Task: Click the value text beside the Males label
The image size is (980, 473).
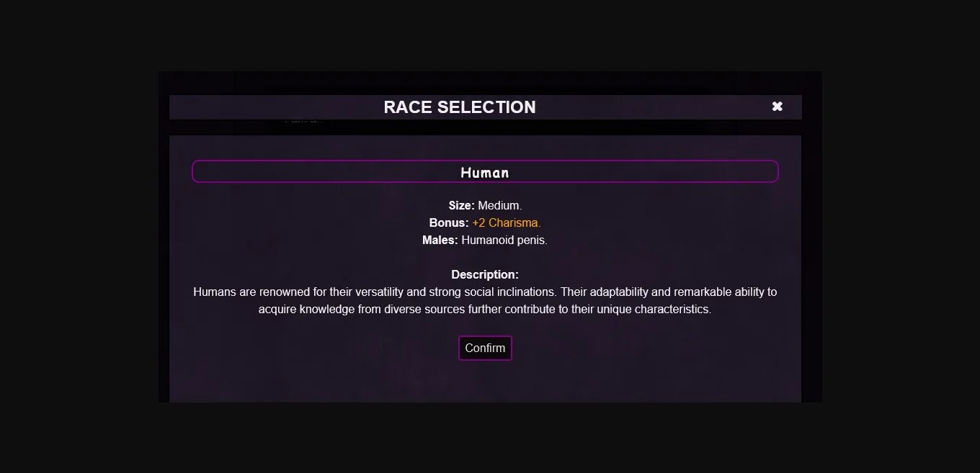Action: (504, 240)
